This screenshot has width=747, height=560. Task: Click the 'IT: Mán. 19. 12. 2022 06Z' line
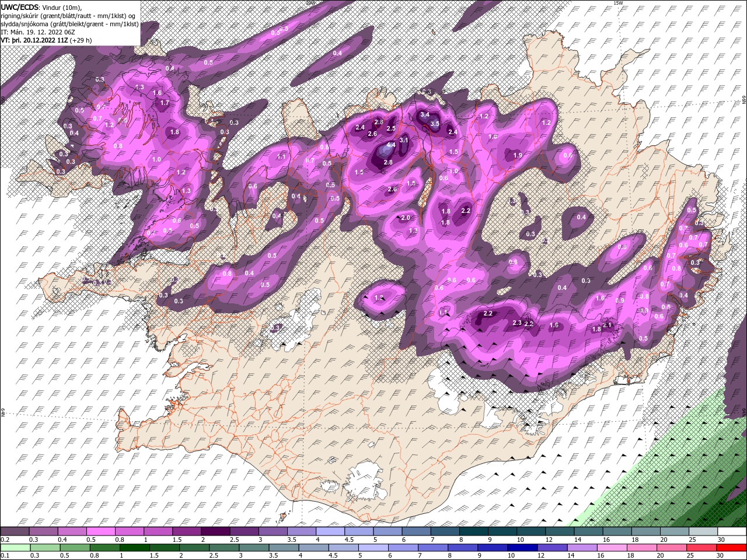pyautogui.click(x=37, y=32)
